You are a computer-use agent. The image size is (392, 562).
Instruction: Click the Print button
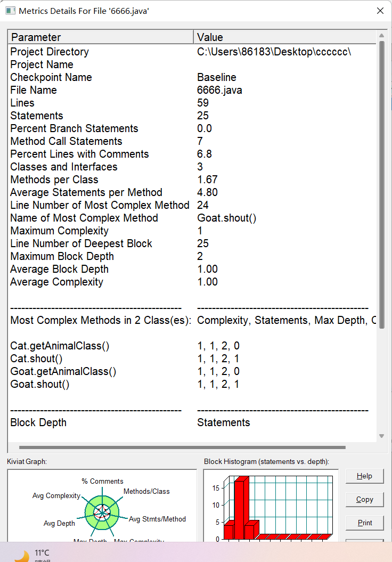[x=364, y=523]
